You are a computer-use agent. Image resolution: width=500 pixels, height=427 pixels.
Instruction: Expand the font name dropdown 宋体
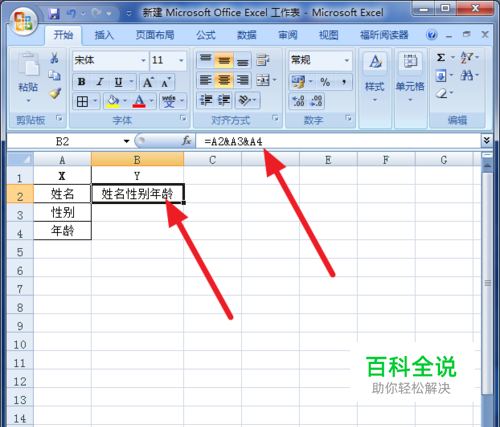pos(143,60)
